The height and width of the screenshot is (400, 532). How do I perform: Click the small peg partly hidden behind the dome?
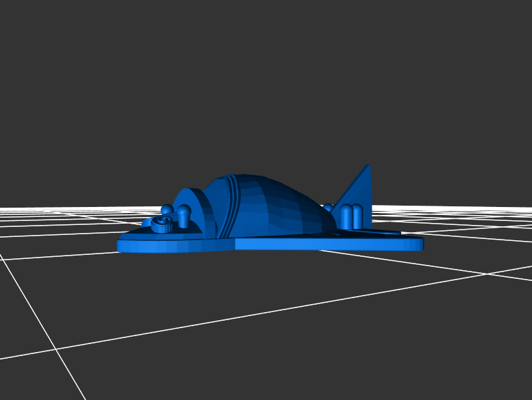pyautogui.click(x=328, y=208)
